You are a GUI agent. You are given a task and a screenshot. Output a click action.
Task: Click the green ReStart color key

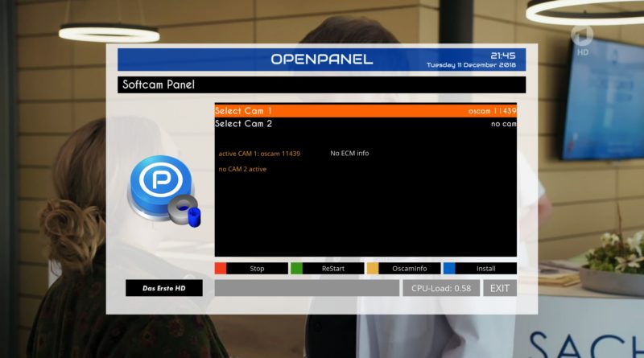[x=296, y=269]
